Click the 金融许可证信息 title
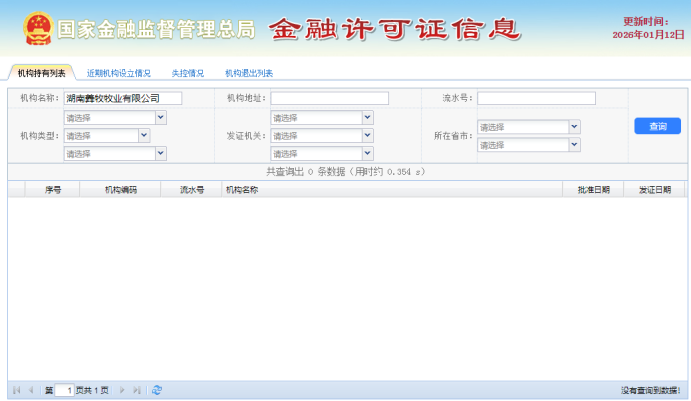Screen dimensions: 691x401 click(395, 30)
